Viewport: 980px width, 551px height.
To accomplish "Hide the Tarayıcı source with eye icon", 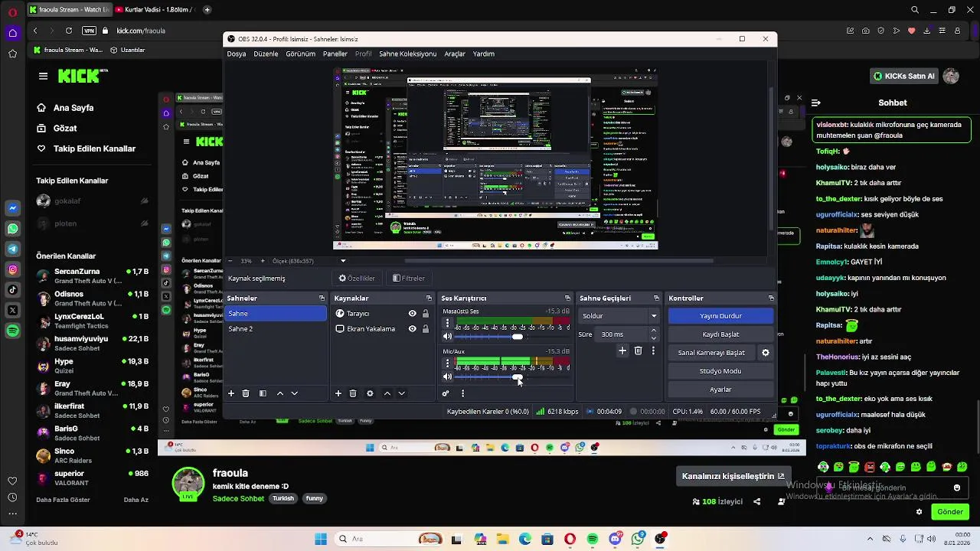I will 413,313.
